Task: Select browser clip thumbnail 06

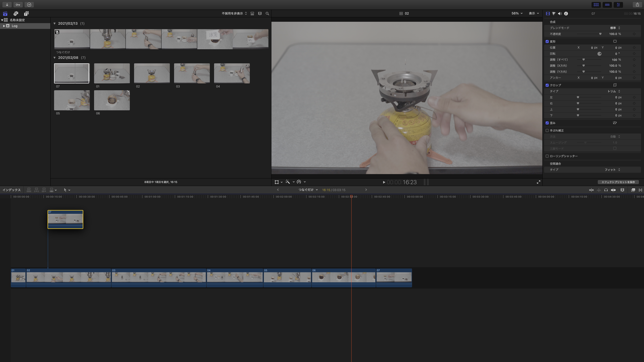Action: click(112, 100)
